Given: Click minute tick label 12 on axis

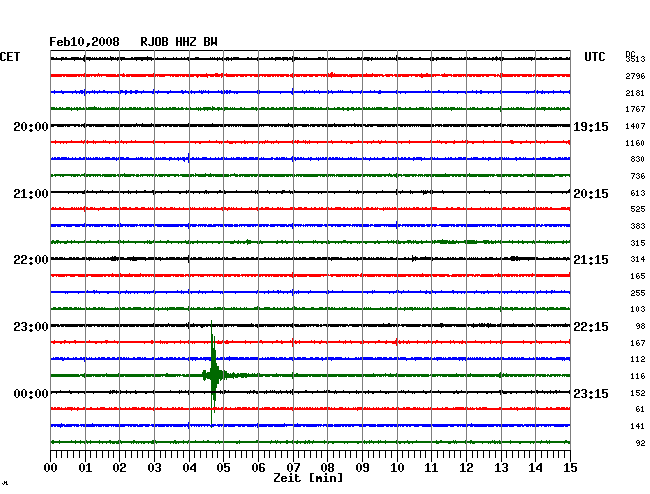Looking at the screenshot, I should (x=466, y=467).
